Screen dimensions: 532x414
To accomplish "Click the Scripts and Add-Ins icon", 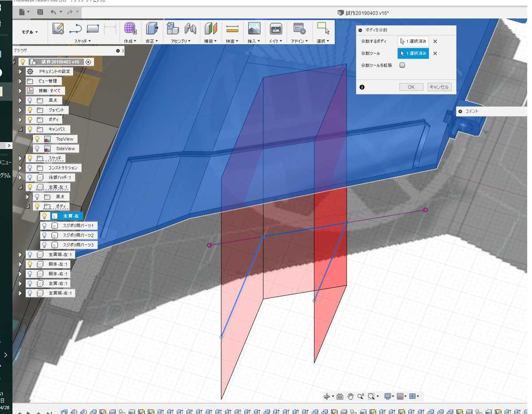I will (x=299, y=29).
